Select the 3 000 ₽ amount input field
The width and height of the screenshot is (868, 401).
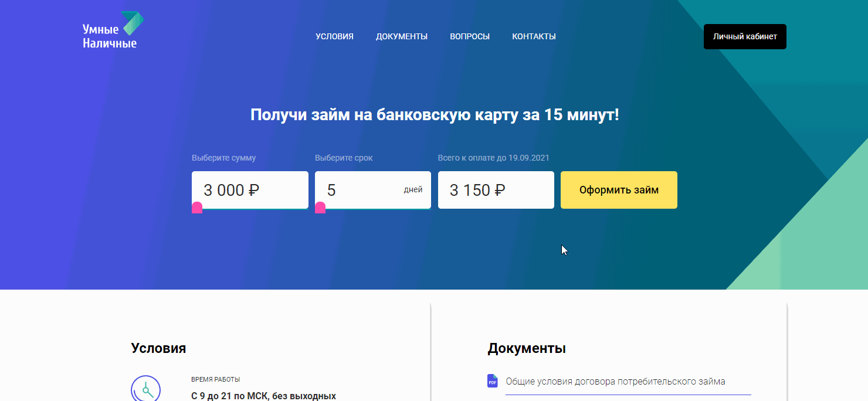click(250, 190)
